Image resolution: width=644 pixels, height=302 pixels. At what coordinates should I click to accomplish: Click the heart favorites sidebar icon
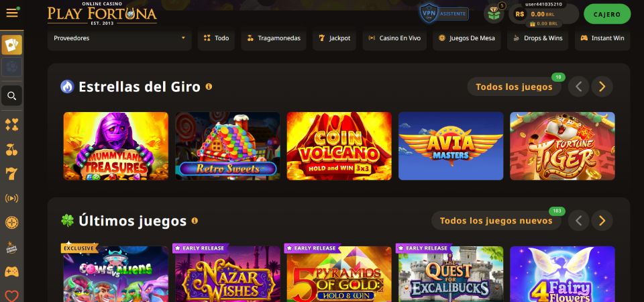tap(12, 296)
